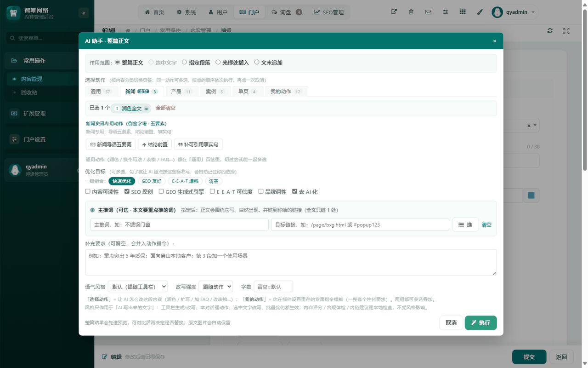Open 询盘 in top navigation
The height and width of the screenshot is (368, 588).
(x=287, y=12)
